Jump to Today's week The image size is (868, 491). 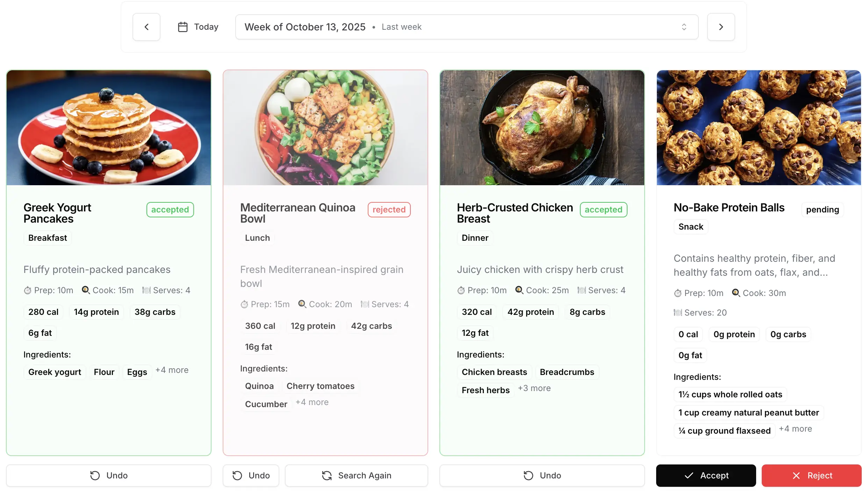pyautogui.click(x=198, y=27)
